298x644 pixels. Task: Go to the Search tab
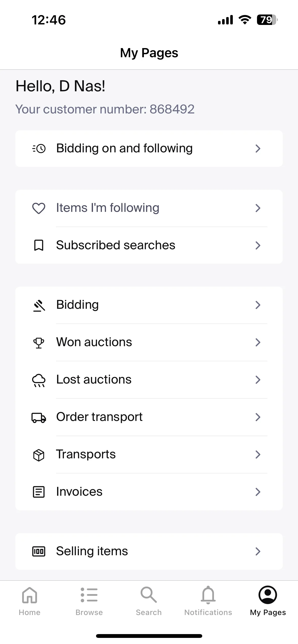[x=149, y=601]
